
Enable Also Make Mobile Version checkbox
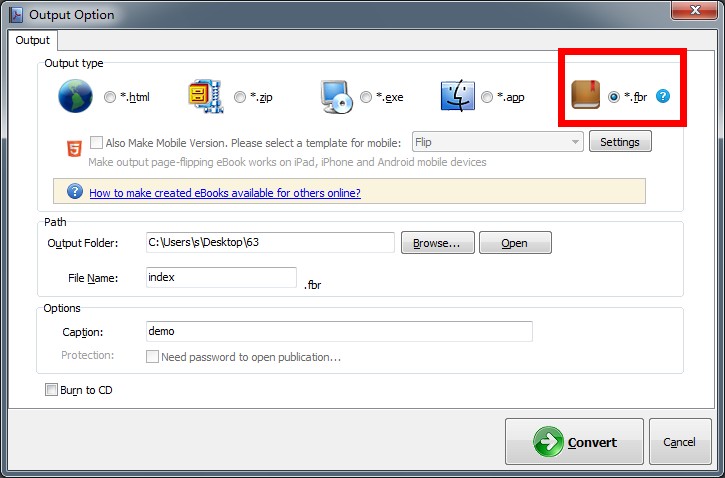(96, 142)
